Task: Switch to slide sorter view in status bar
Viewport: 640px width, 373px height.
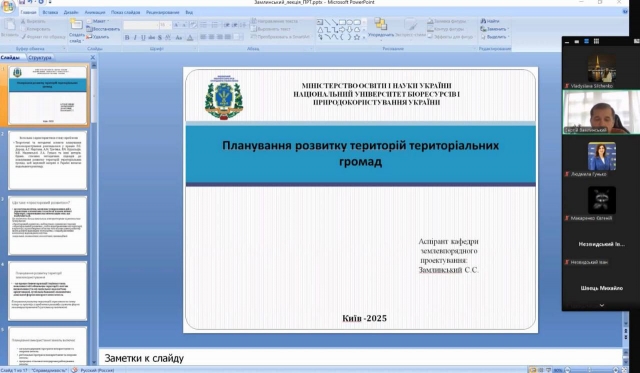Action: [x=540, y=370]
